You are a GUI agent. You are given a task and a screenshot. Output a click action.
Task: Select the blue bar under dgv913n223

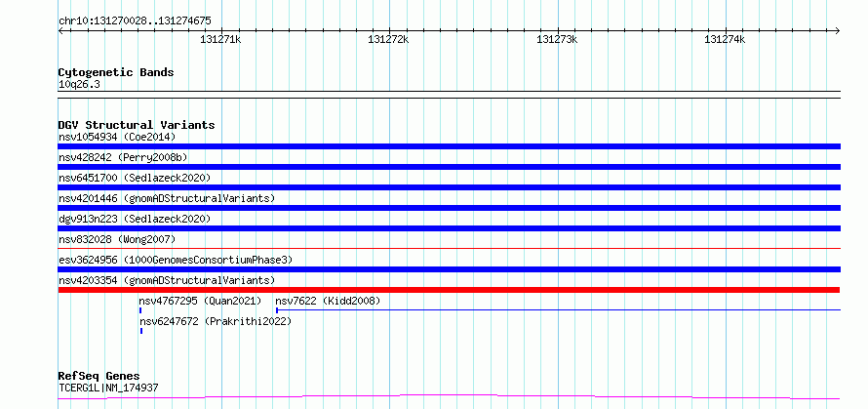(449, 228)
